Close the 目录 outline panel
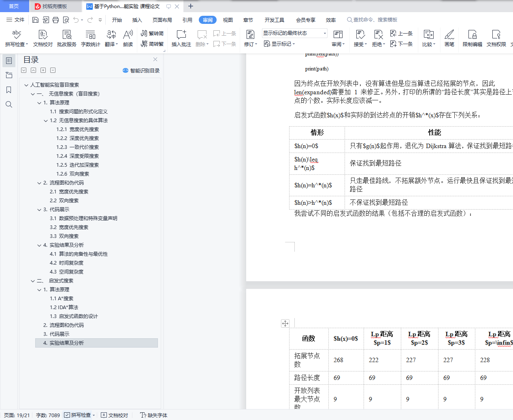 click(155, 59)
